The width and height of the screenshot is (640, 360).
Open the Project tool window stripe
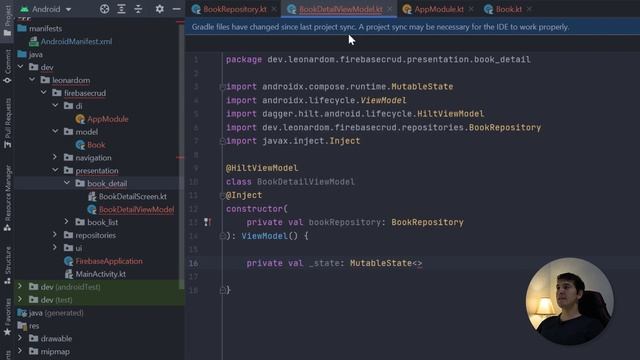tap(7, 20)
